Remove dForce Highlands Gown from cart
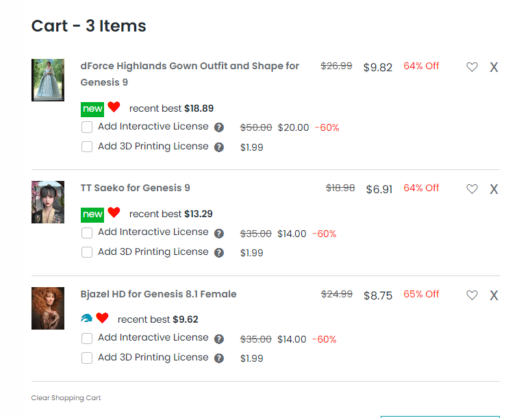Image resolution: width=532 pixels, height=418 pixels. 494,67
